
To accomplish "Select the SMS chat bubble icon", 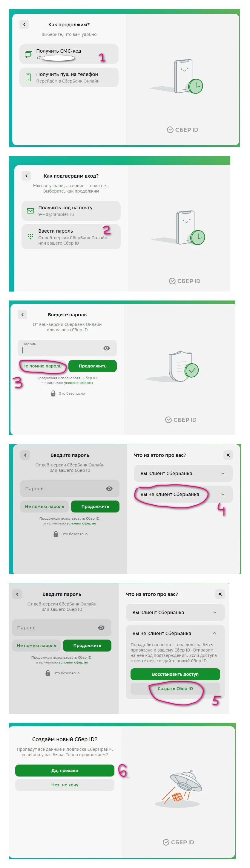I will [29, 54].
